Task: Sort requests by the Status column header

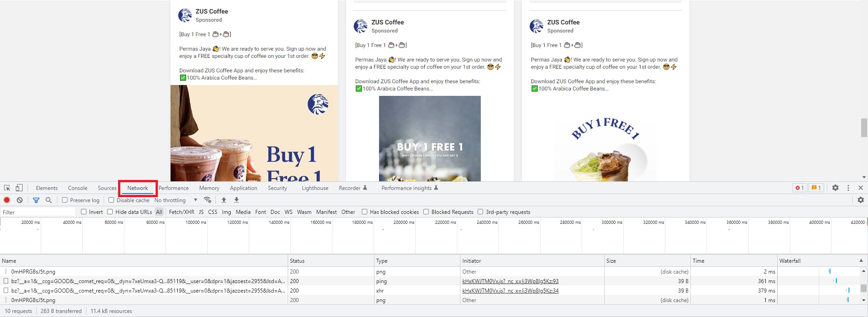Action: [331, 261]
